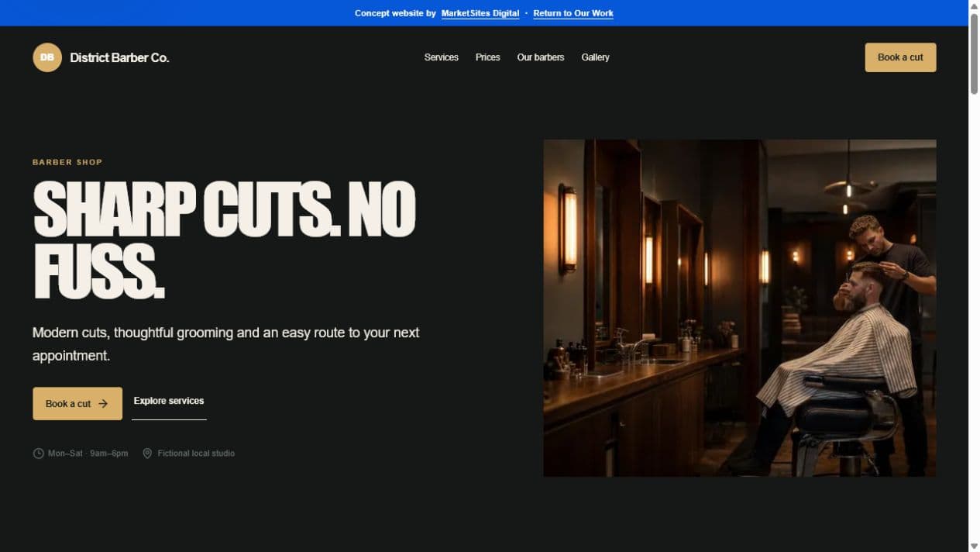
Task: Click the Return to Our Work link
Action: click(573, 13)
